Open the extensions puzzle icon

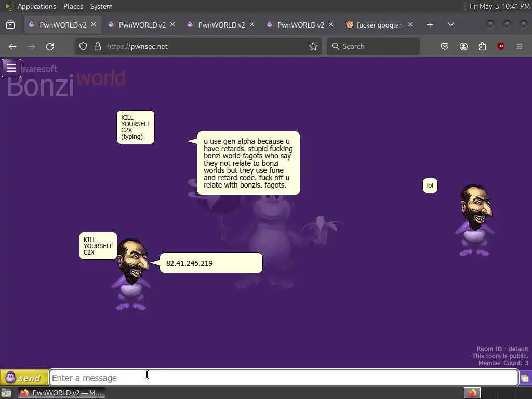click(x=482, y=46)
